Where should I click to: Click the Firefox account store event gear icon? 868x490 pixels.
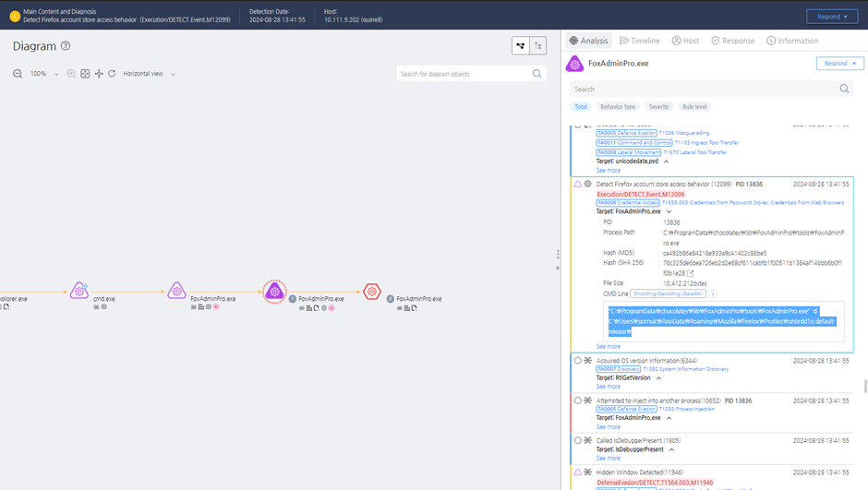(588, 184)
